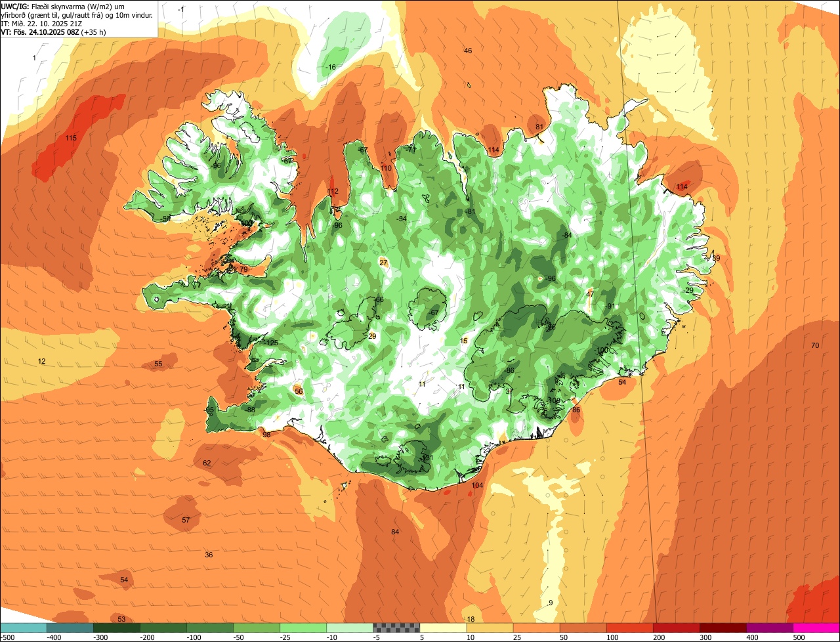
Task: Click the '36' value in the southwest sea
Action: 209,555
